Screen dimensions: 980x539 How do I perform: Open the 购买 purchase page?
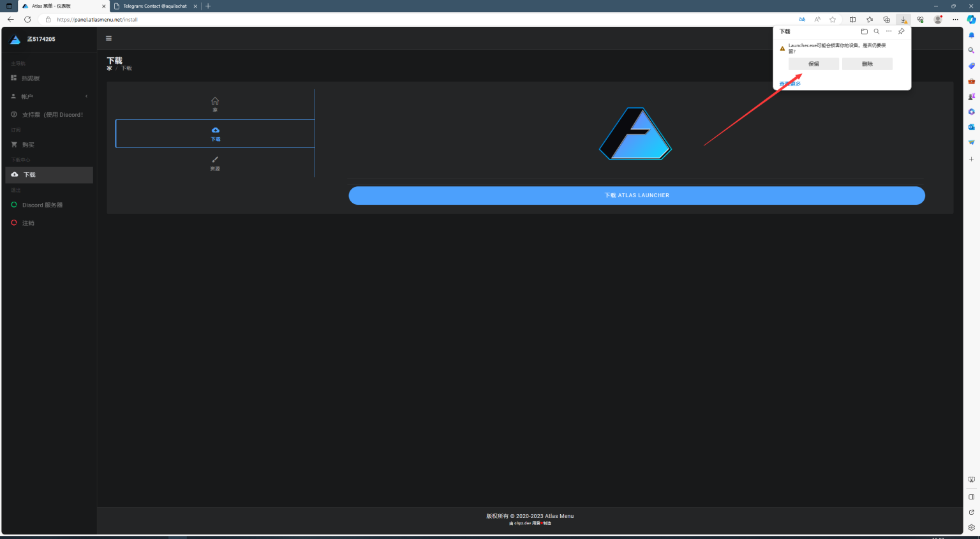click(x=28, y=145)
